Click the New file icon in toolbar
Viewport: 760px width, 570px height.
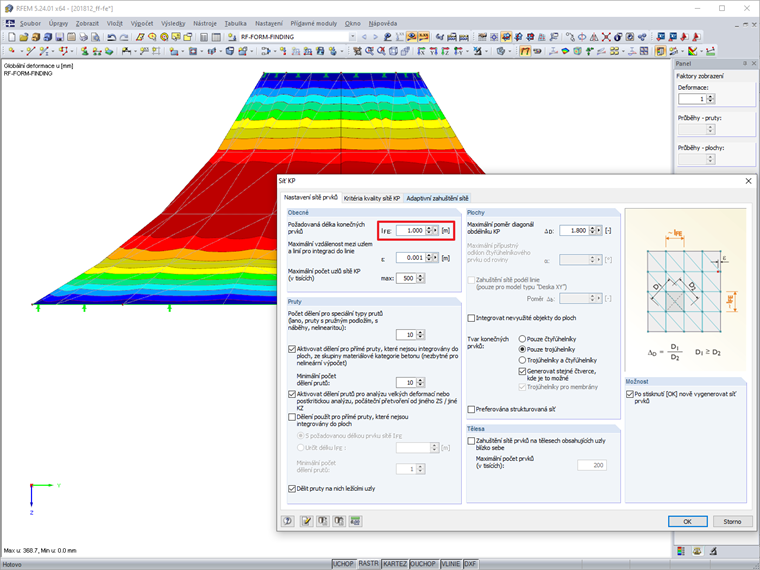pyautogui.click(x=12, y=37)
